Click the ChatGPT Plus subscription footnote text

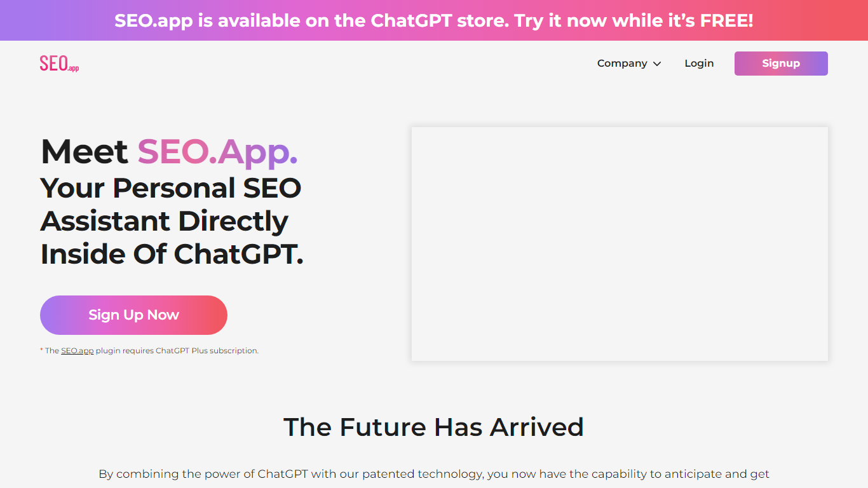[207, 351]
